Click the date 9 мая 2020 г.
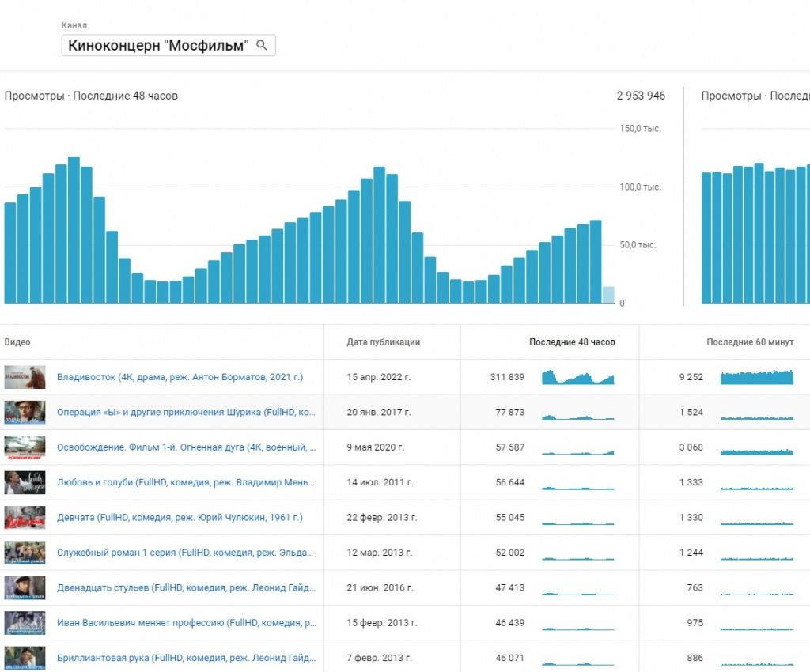The width and height of the screenshot is (810, 672). pyautogui.click(x=376, y=447)
